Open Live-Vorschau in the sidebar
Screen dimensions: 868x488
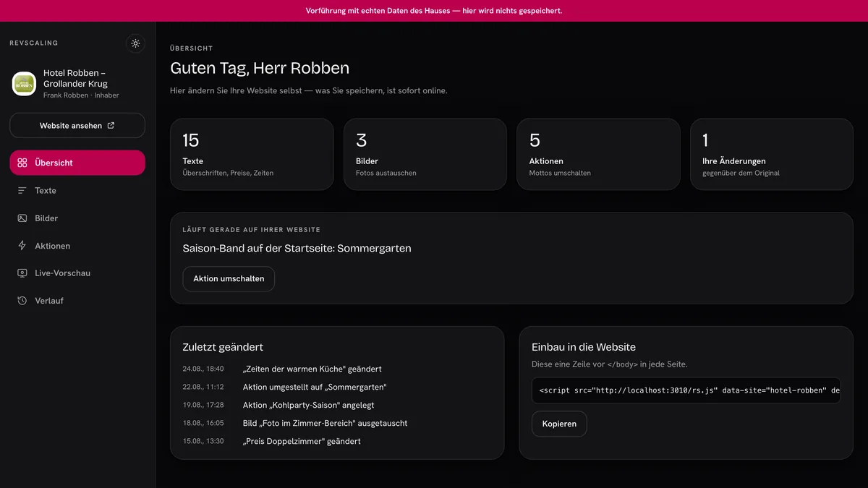(x=77, y=273)
